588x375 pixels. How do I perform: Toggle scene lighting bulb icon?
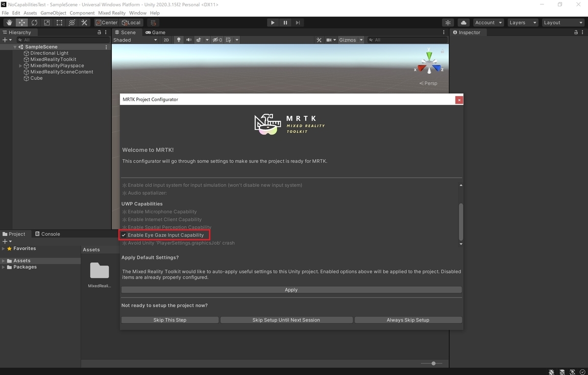[179, 40]
